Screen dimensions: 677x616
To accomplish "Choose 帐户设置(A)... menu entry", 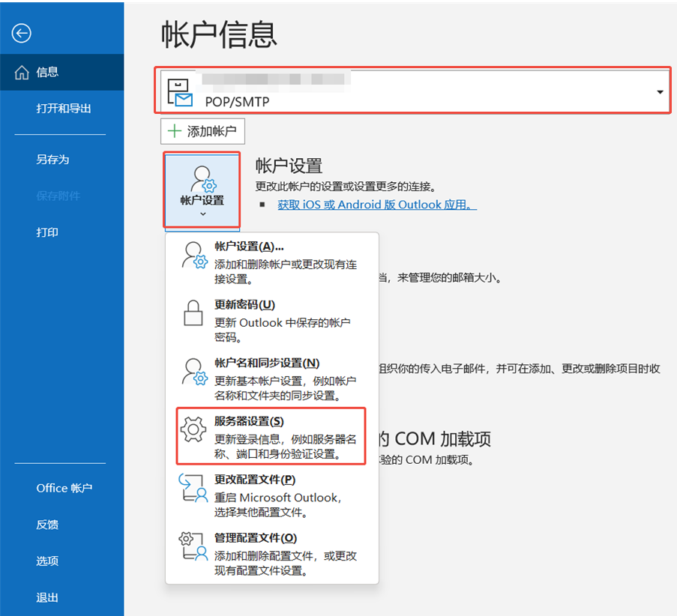I will click(x=272, y=262).
